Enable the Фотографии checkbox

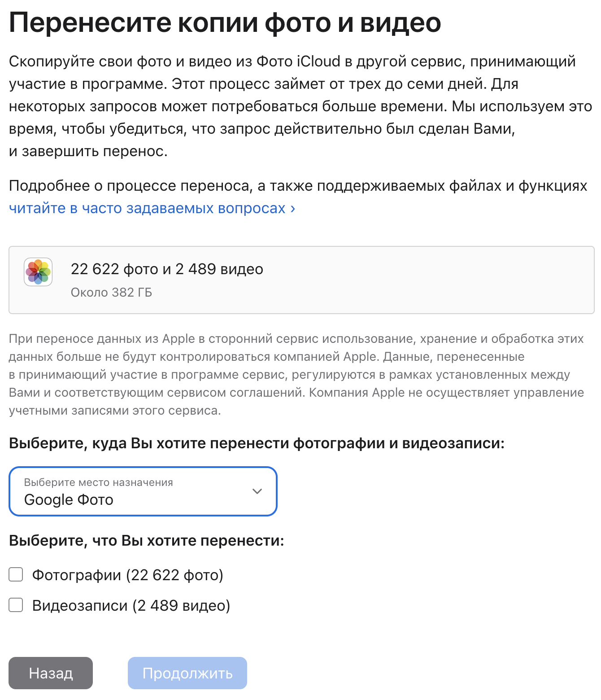coord(16,574)
